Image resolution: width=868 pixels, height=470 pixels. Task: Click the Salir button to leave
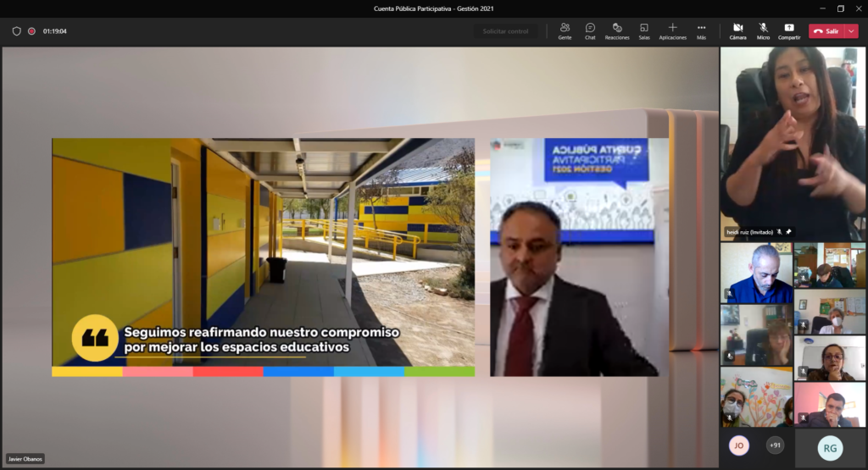tap(826, 31)
